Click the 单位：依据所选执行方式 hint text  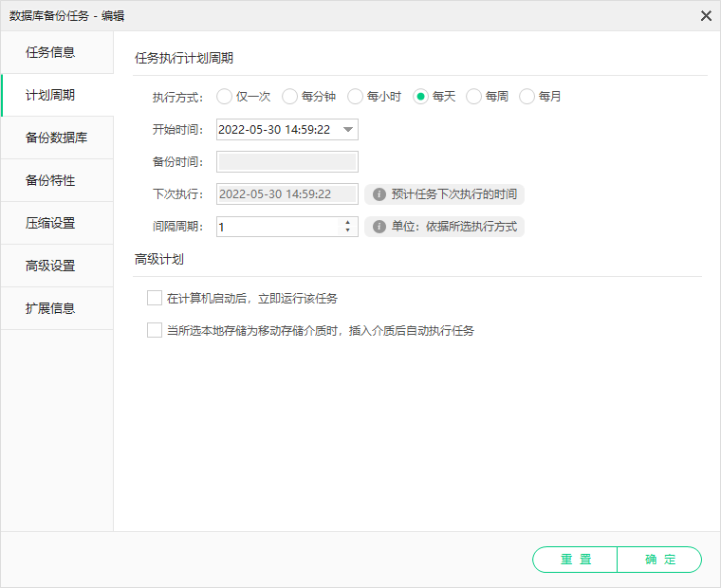454,227
